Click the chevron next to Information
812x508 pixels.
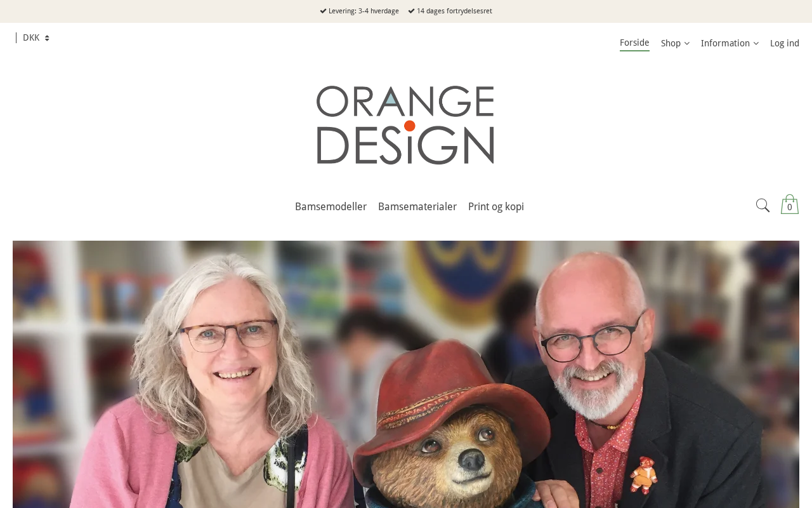tap(756, 43)
